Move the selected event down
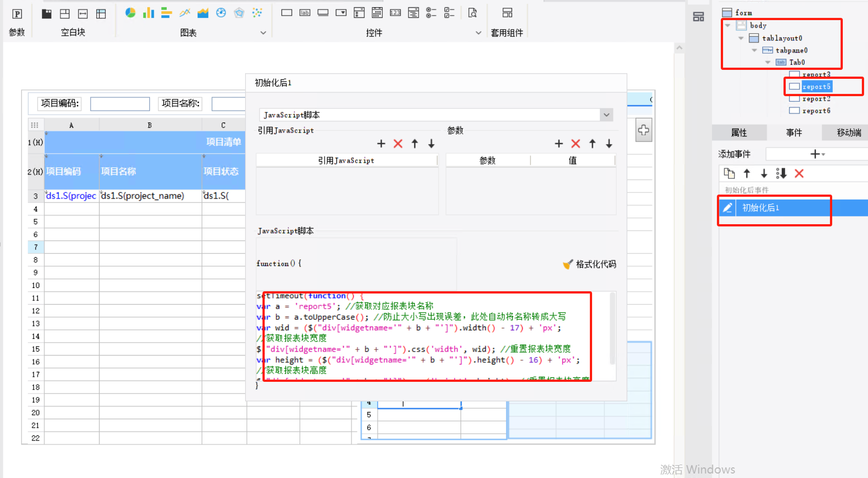The height and width of the screenshot is (478, 868). click(764, 173)
